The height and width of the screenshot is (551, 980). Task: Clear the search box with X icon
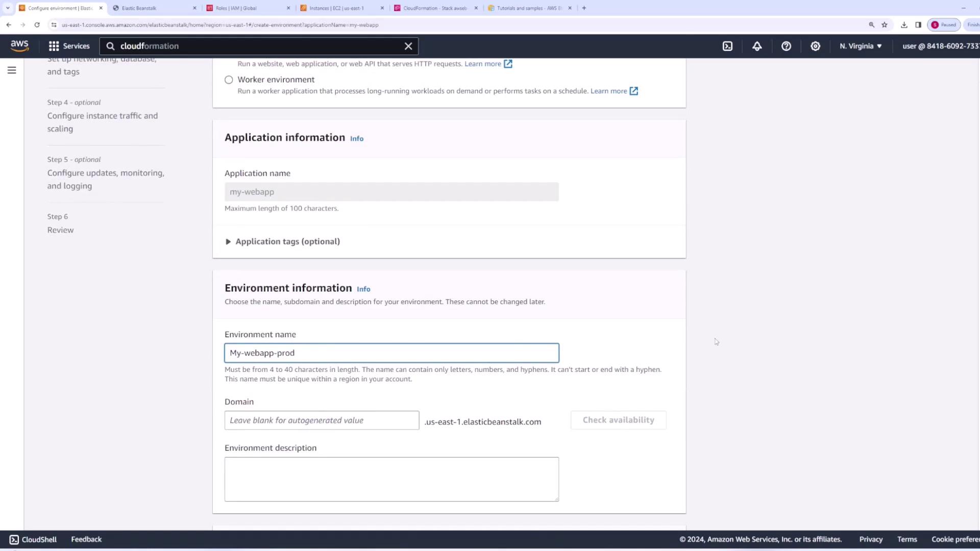(408, 46)
